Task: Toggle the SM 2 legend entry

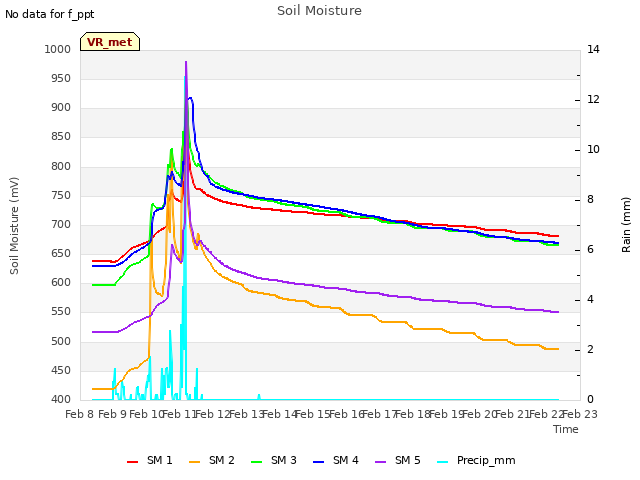Action: click(x=212, y=460)
